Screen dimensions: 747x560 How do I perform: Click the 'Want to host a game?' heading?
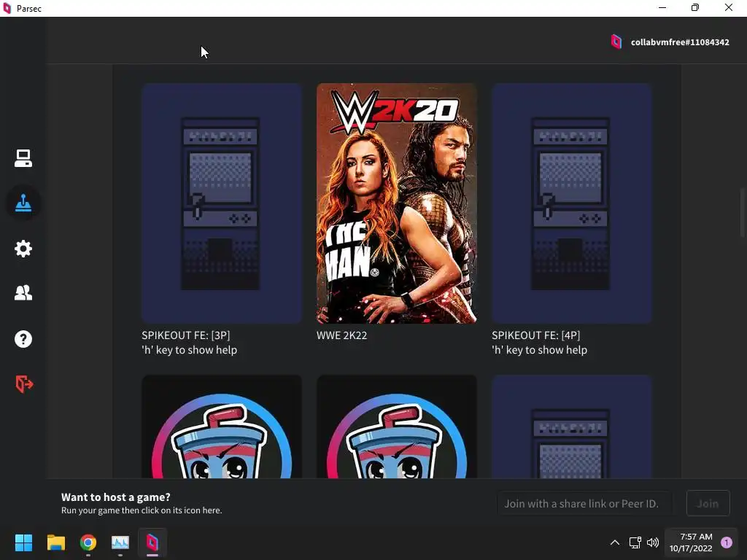116,497
